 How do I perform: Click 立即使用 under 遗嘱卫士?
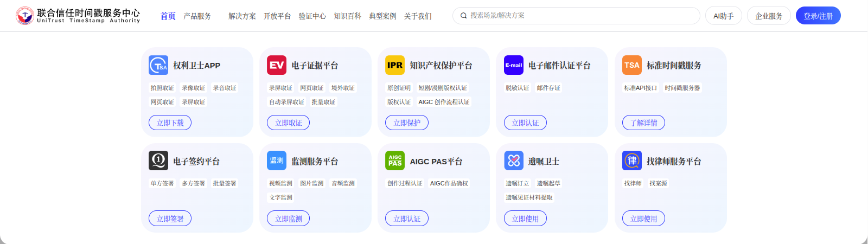coord(526,219)
